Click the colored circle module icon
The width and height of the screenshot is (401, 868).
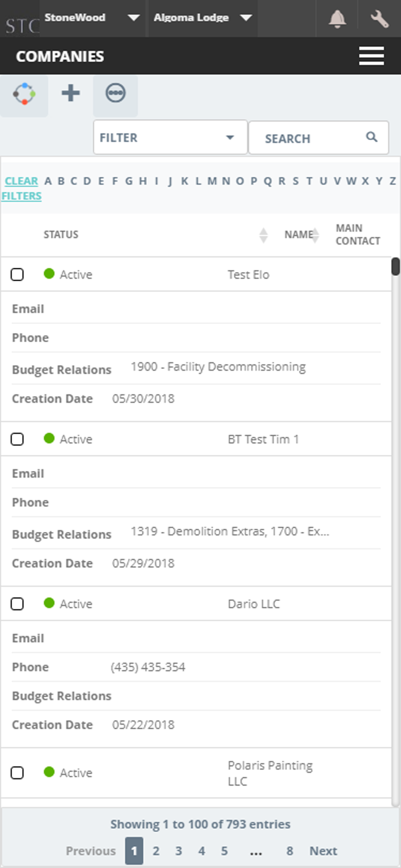(24, 94)
